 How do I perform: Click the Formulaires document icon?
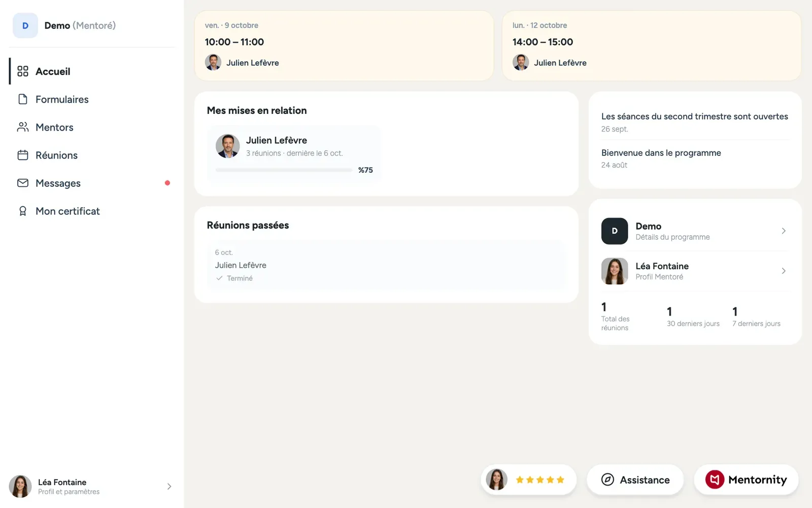point(23,99)
